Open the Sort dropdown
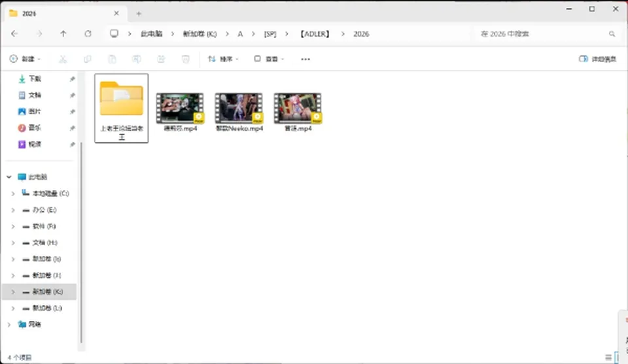The image size is (628, 364). click(223, 59)
